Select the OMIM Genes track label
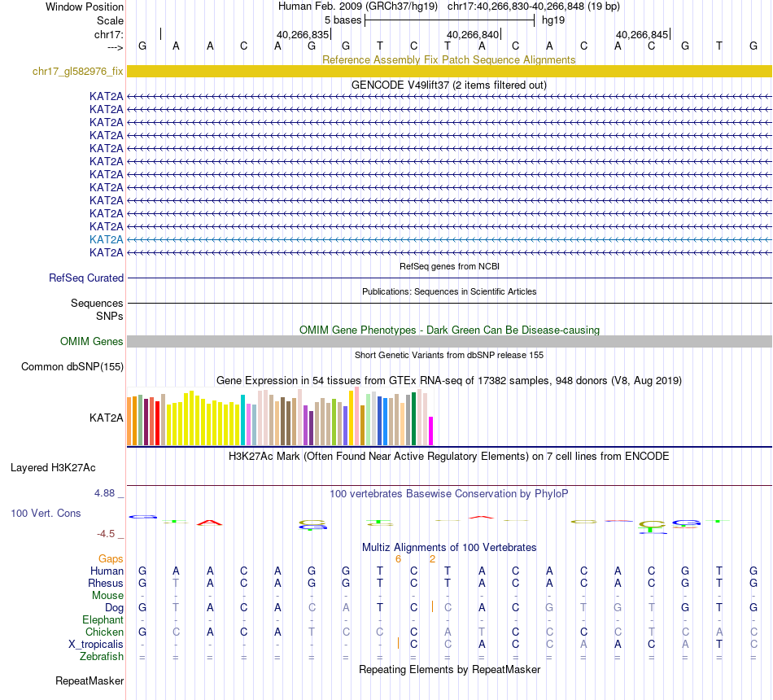Image resolution: width=773 pixels, height=700 pixels. (92, 341)
